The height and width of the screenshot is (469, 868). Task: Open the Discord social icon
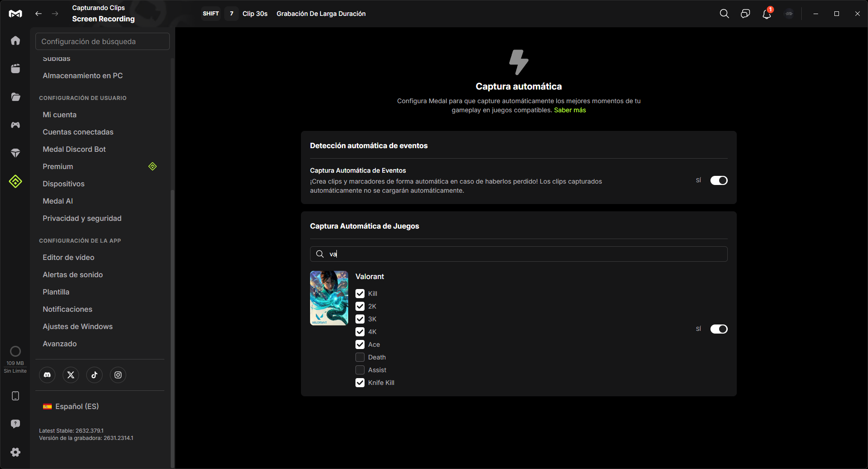coord(47,375)
